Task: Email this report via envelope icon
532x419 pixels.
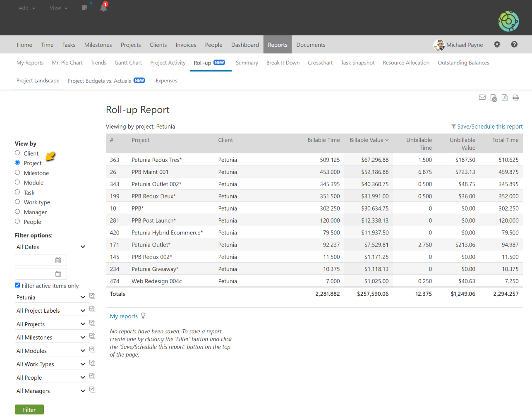Action: 482,98
